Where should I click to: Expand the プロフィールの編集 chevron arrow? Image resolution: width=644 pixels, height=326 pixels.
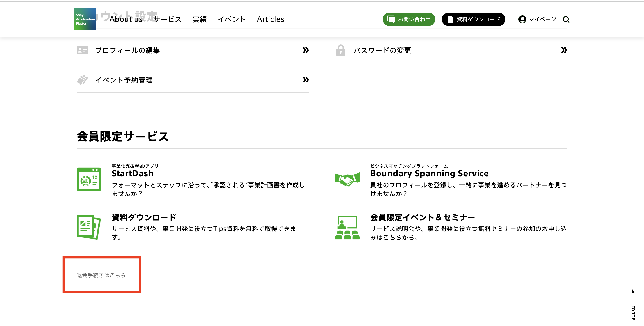(x=306, y=50)
